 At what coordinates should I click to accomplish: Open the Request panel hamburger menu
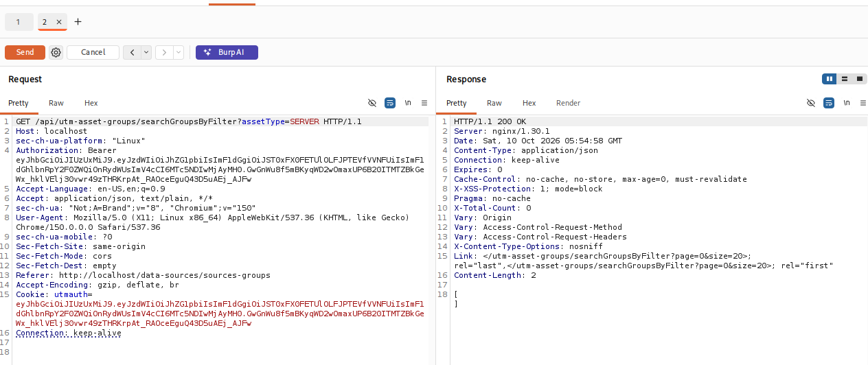click(x=424, y=103)
